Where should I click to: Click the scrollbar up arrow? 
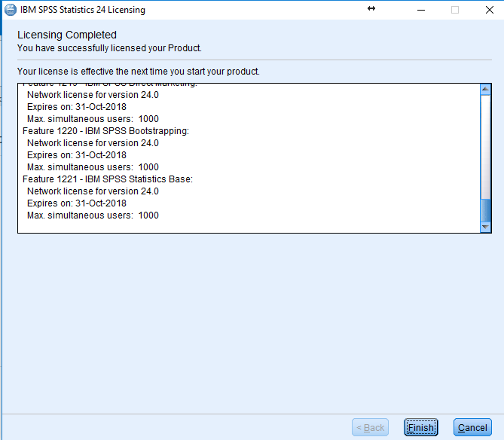pos(485,89)
